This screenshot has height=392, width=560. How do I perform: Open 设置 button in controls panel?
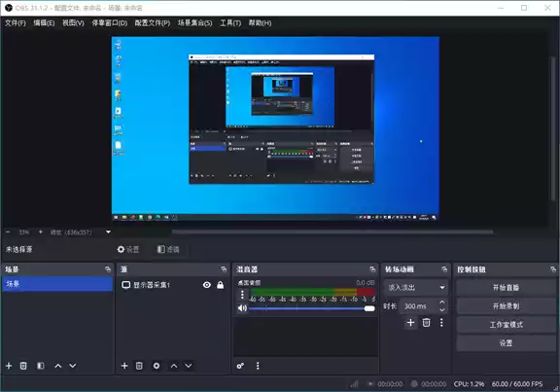tap(507, 343)
